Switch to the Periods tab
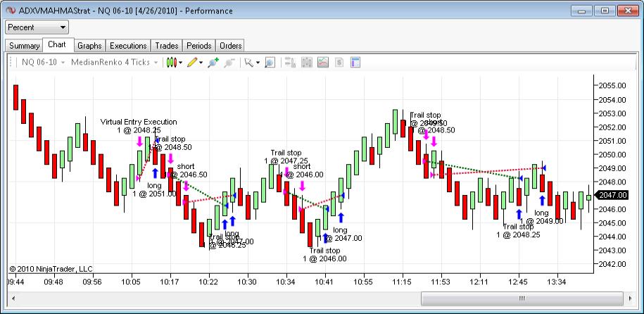This screenshot has width=644, height=314. coord(198,46)
